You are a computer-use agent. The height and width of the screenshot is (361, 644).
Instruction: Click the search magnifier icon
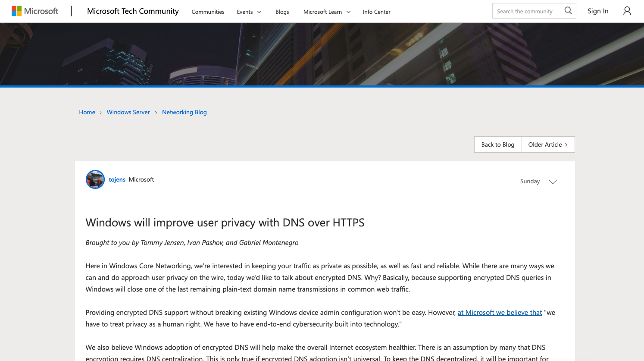[x=568, y=11]
